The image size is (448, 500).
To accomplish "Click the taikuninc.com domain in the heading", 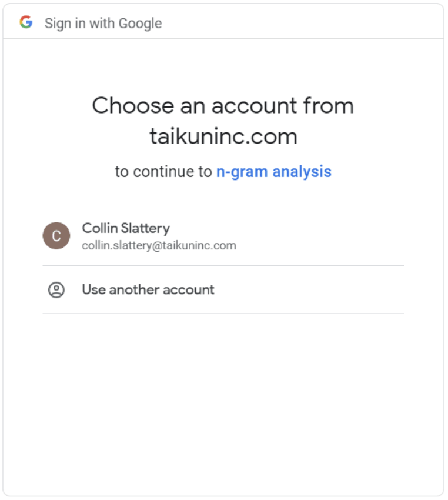I will (x=223, y=136).
